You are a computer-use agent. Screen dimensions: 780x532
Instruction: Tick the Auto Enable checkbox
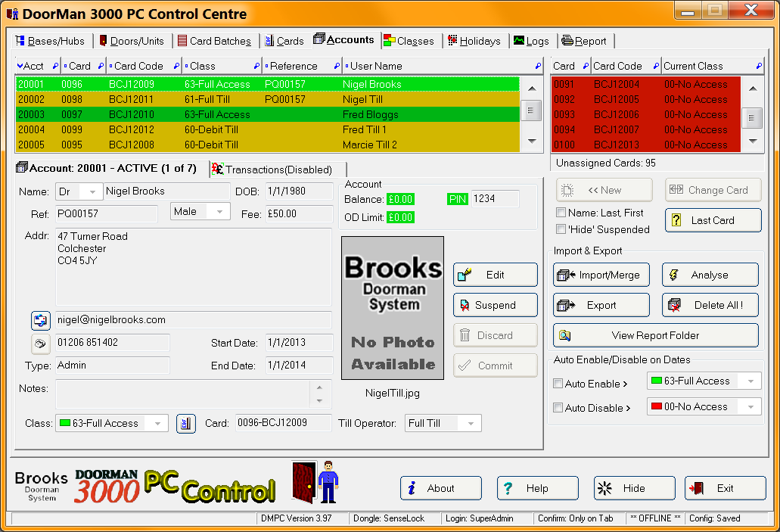coord(558,383)
